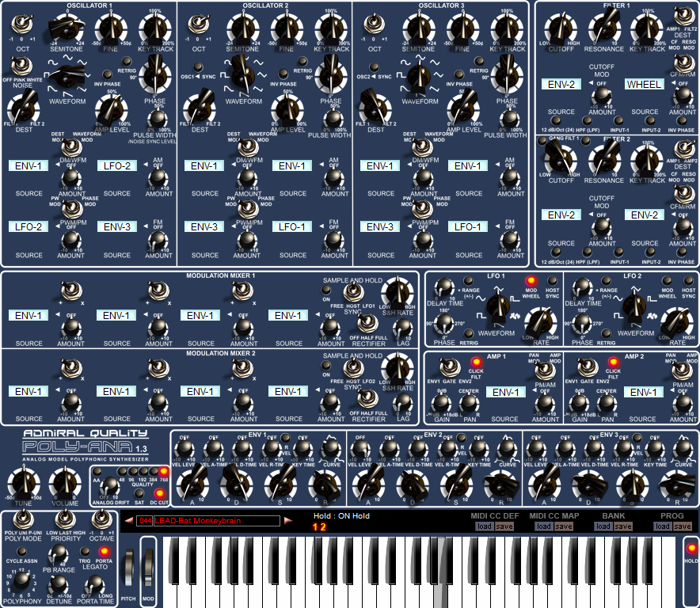Click Oscillator 2 waveform selector knob
Screen dimensions: 700x608
(x=243, y=77)
